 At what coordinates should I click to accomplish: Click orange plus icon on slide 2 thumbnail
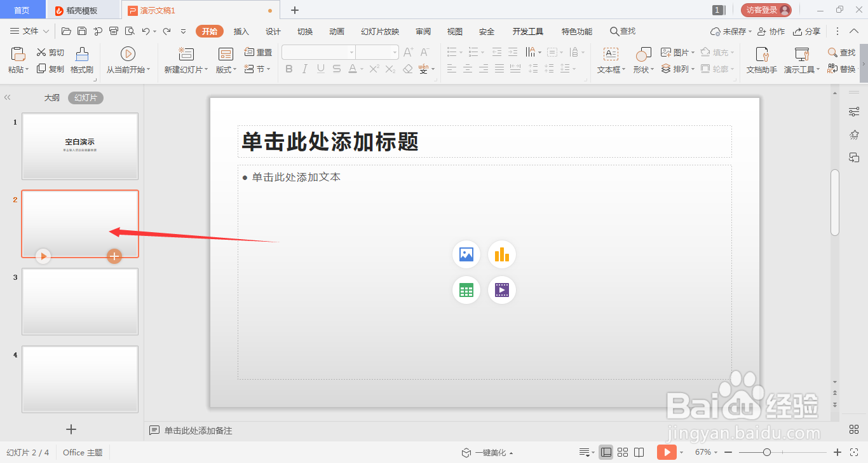[x=114, y=256]
